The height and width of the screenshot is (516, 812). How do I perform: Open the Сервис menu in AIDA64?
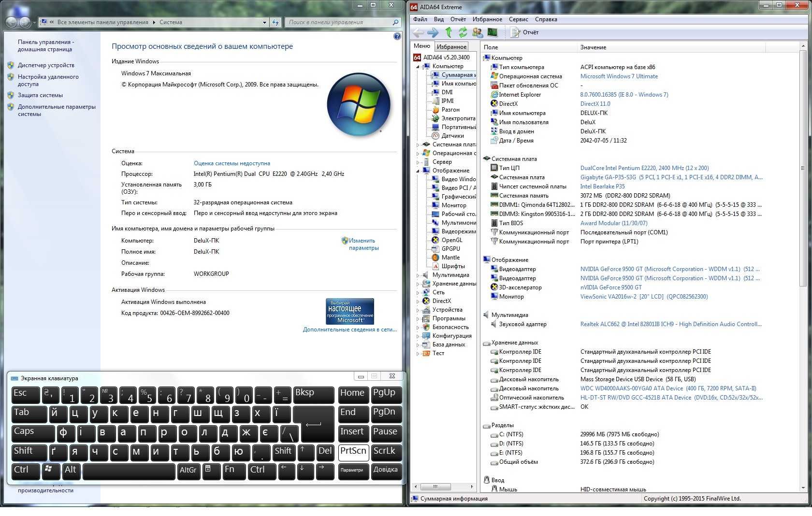point(518,19)
